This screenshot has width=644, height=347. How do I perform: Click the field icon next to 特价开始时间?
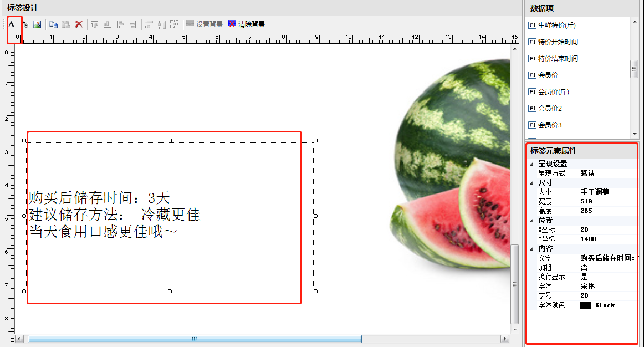click(x=532, y=42)
